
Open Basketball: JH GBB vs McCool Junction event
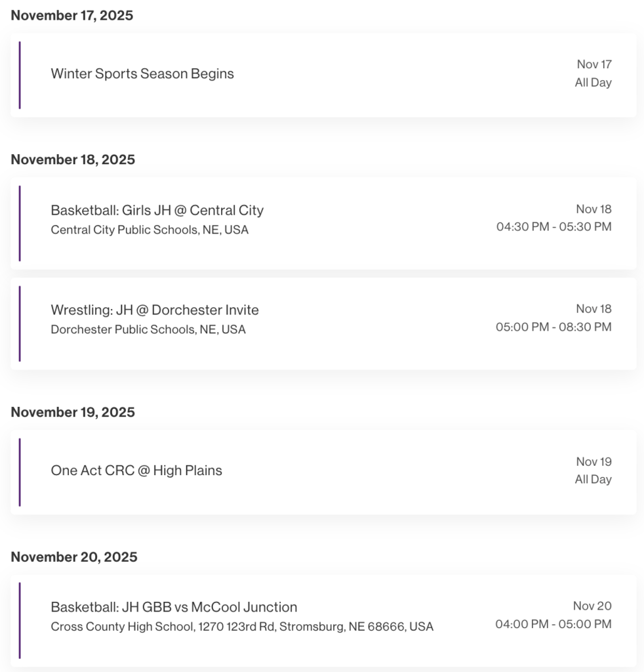pos(174,607)
